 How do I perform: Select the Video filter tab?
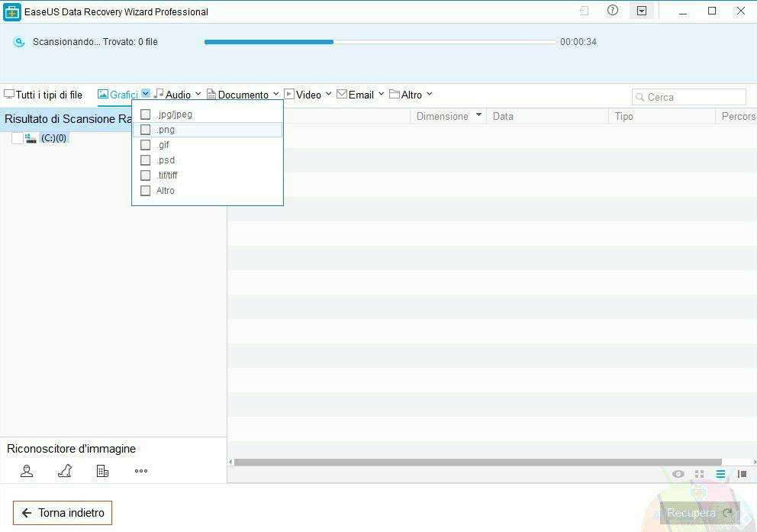(303, 95)
